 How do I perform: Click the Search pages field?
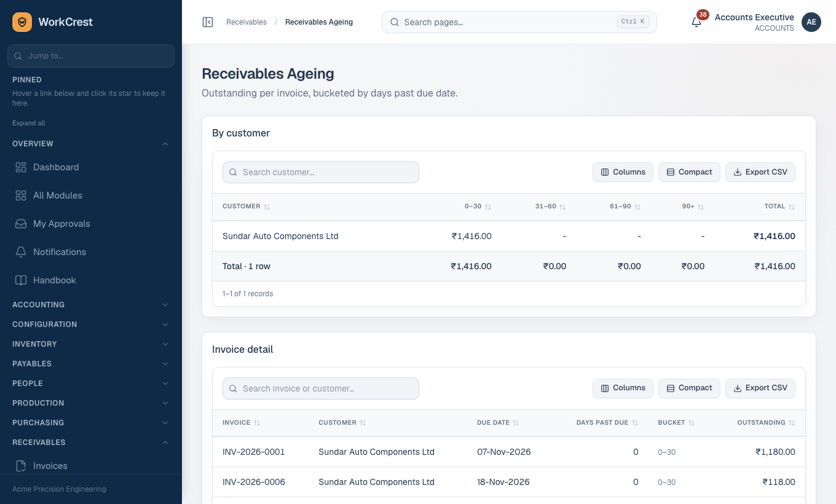(519, 22)
